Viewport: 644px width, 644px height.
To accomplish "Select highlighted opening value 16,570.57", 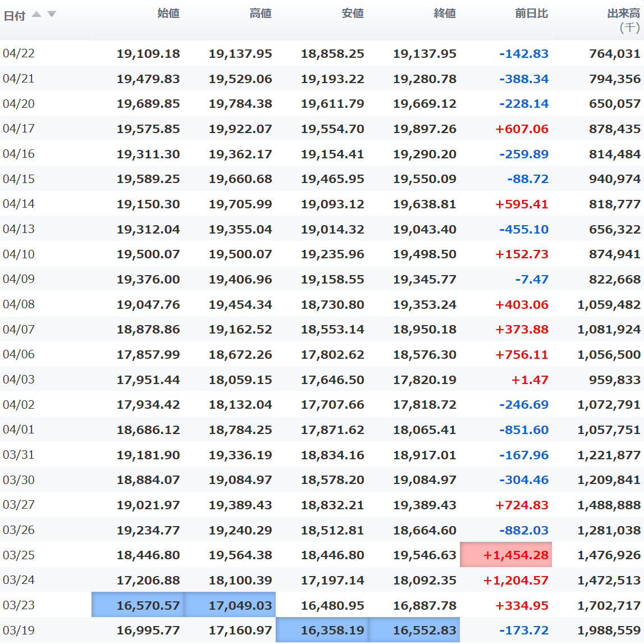I will (138, 605).
